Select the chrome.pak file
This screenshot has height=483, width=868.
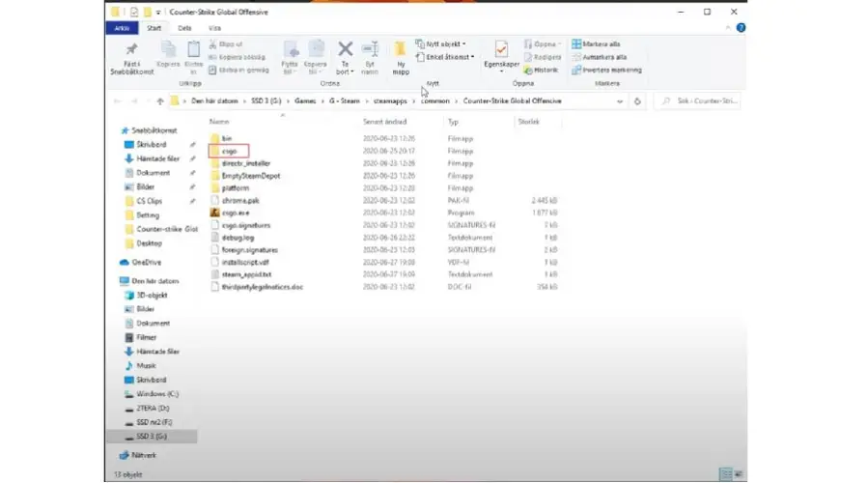[x=235, y=201]
